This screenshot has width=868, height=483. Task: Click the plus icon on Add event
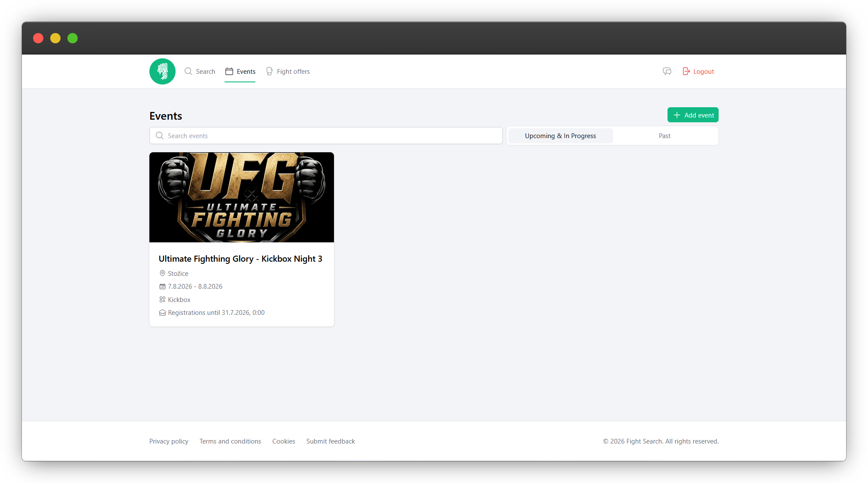tap(677, 115)
